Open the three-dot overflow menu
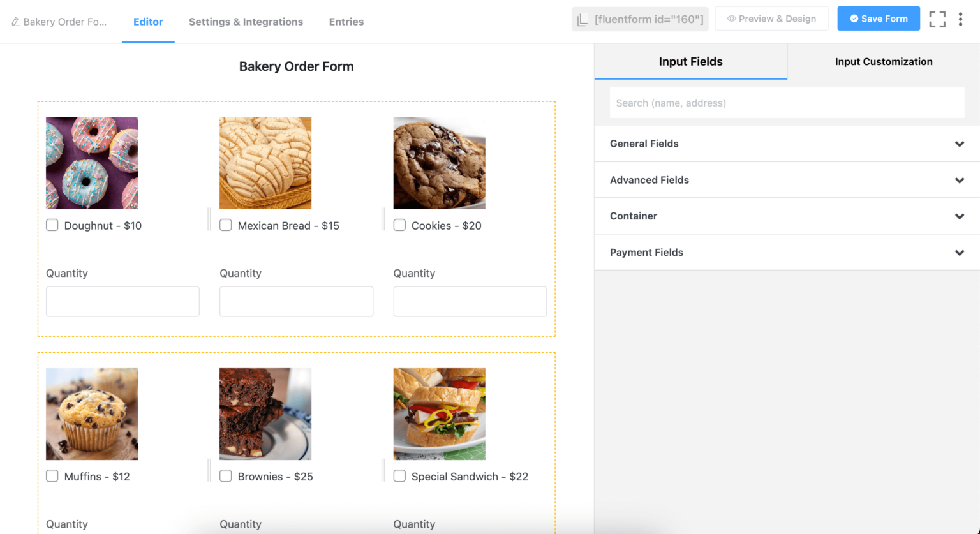 tap(961, 19)
